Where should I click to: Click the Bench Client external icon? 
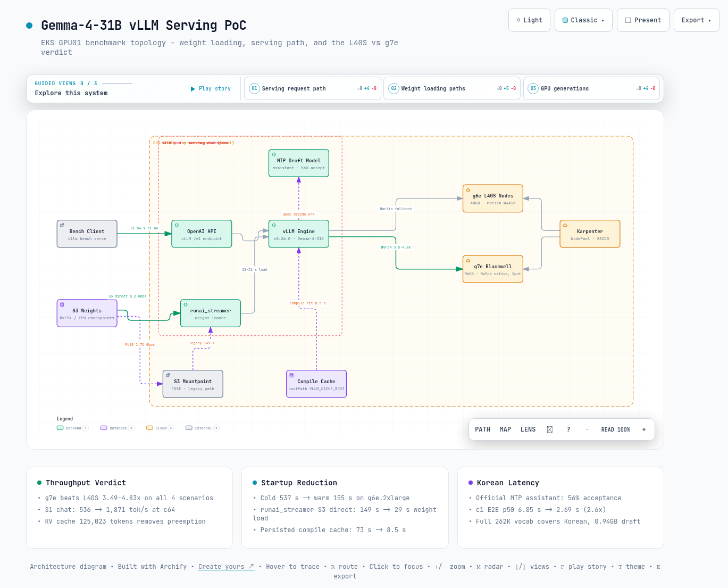pos(62,225)
